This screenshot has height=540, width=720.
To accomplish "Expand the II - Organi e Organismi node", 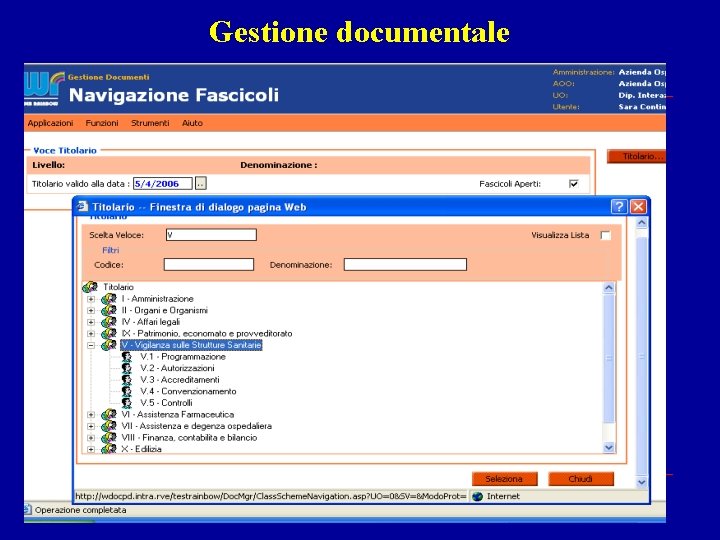I will click(91, 310).
